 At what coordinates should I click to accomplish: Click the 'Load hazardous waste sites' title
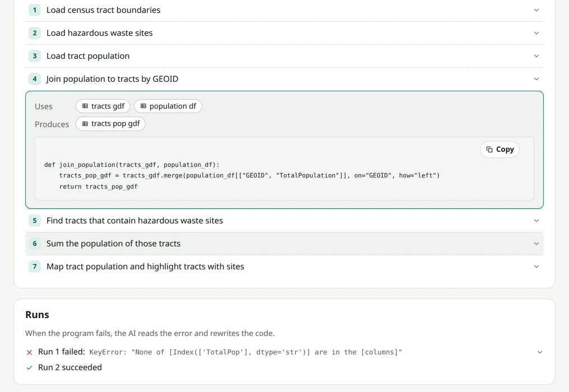point(100,33)
